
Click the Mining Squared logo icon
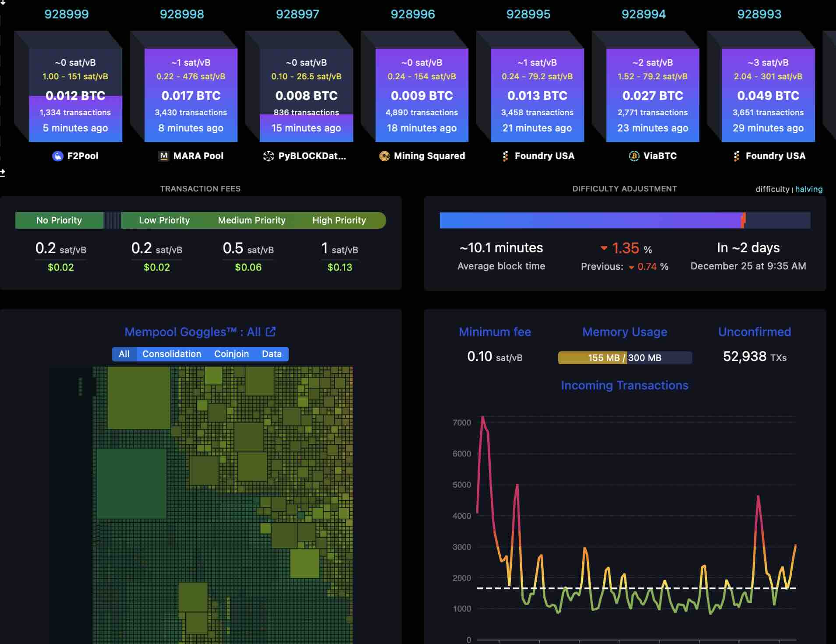(x=384, y=156)
